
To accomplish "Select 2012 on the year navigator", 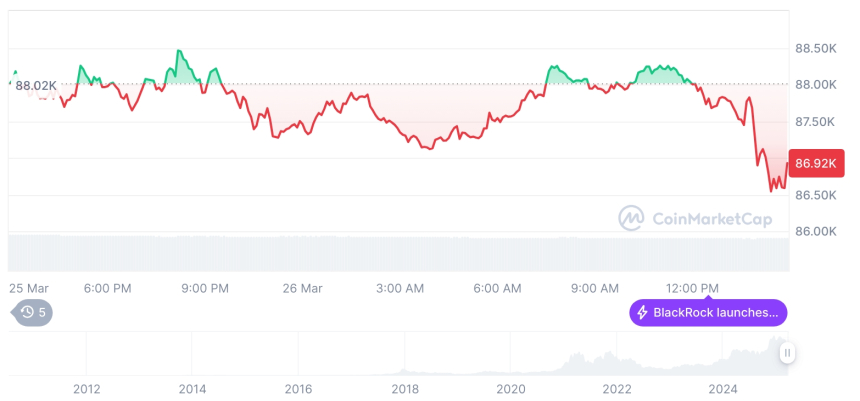I will point(86,389).
